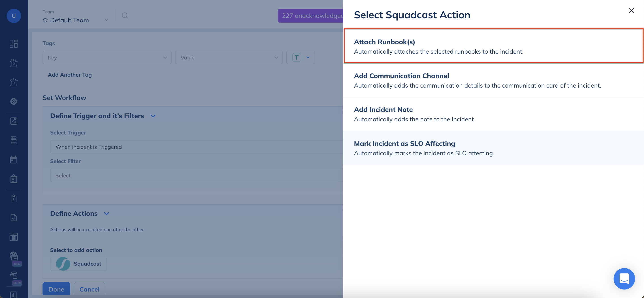Screen dimensions: 644x298
Task: Collapse the Define Actions section
Action: click(x=107, y=214)
